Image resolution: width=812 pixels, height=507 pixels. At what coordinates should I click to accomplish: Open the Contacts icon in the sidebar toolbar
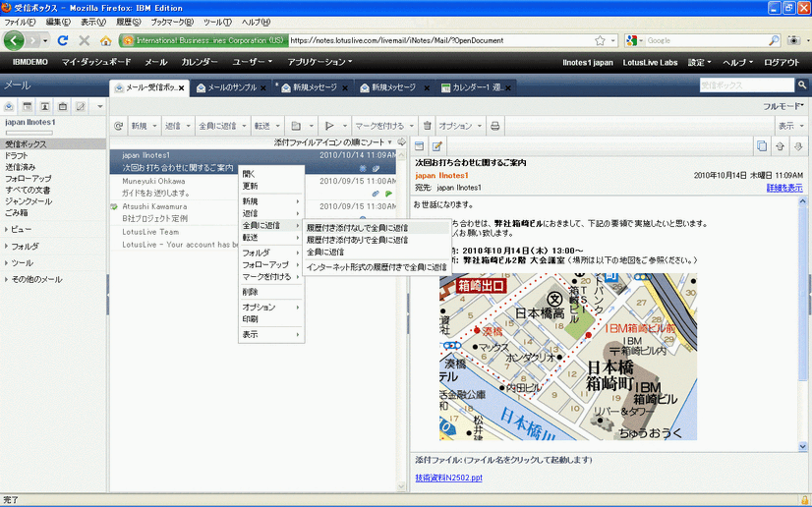(45, 106)
